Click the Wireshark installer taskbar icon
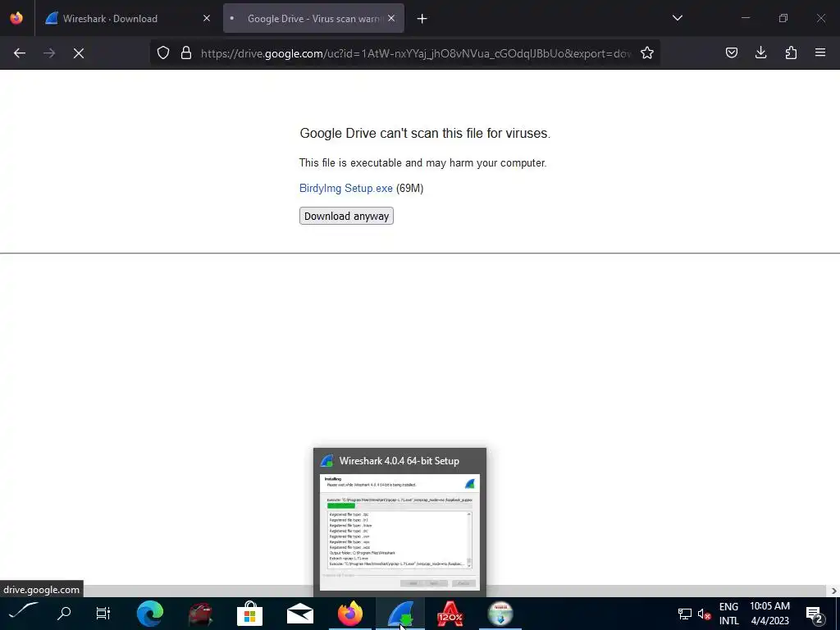The height and width of the screenshot is (630, 840). (x=400, y=614)
